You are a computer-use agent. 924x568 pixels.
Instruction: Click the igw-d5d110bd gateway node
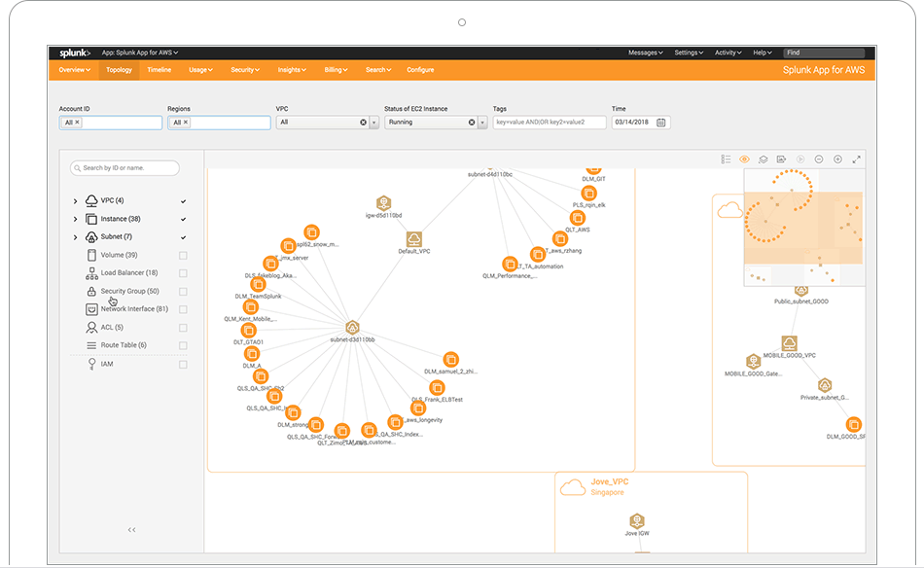(x=383, y=203)
